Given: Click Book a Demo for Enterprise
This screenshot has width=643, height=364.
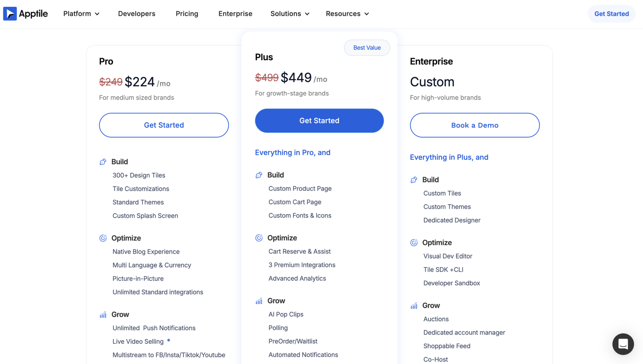Looking at the screenshot, I should (475, 125).
